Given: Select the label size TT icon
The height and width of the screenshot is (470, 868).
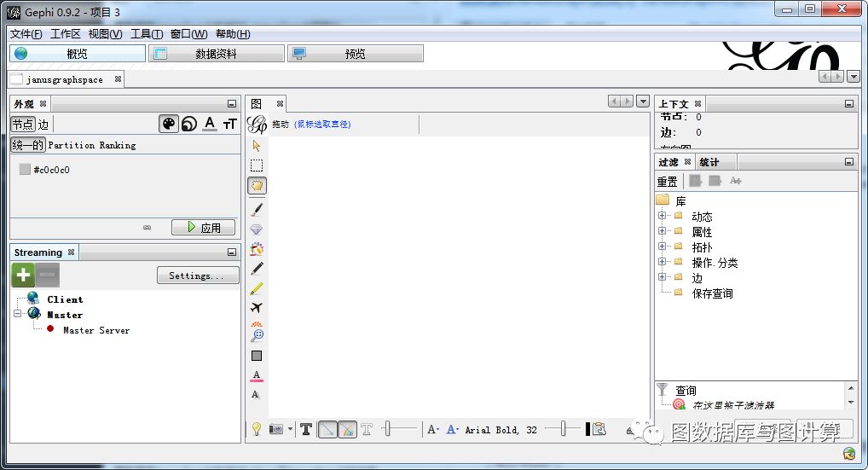Looking at the screenshot, I should click(x=229, y=124).
